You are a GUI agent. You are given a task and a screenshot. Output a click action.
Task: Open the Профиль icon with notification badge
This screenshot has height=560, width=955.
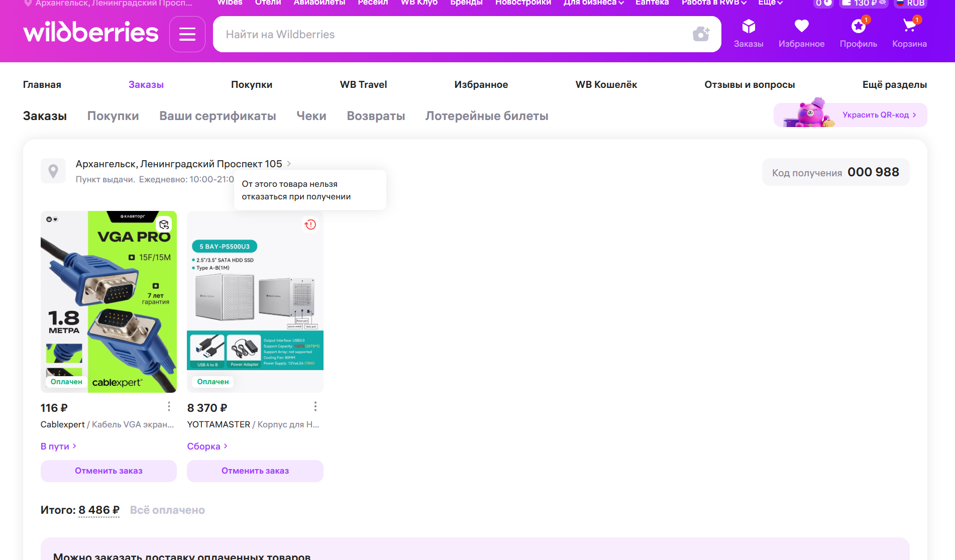click(859, 34)
